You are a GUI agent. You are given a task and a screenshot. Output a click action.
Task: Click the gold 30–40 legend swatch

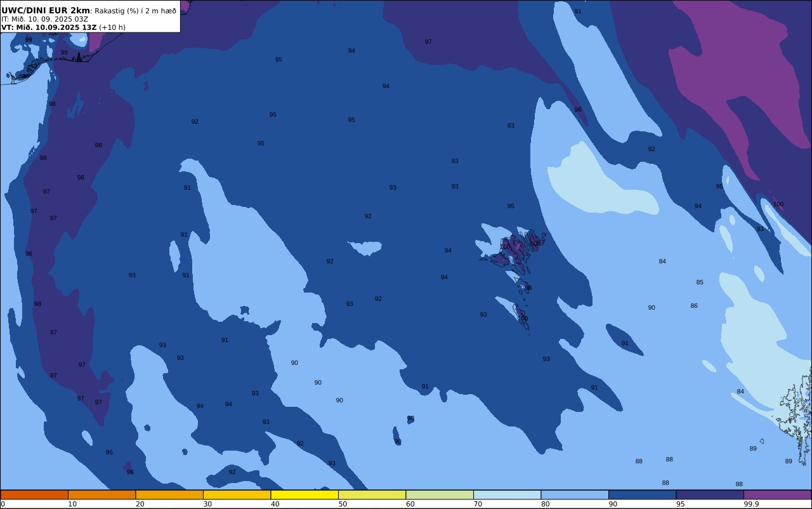pyautogui.click(x=237, y=494)
